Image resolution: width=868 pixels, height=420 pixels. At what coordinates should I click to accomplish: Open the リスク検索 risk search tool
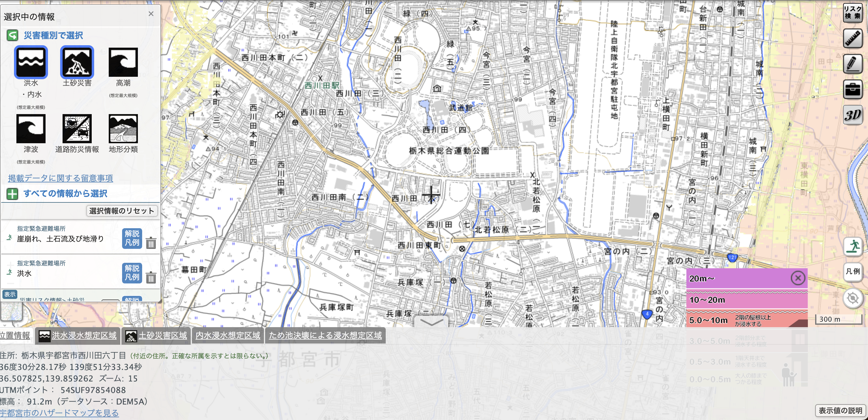pyautogui.click(x=852, y=13)
